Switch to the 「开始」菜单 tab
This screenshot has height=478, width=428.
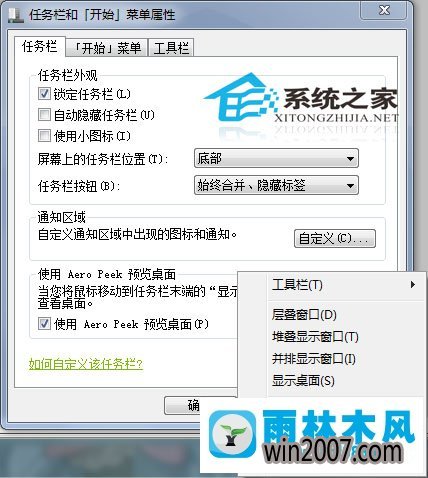[107, 48]
